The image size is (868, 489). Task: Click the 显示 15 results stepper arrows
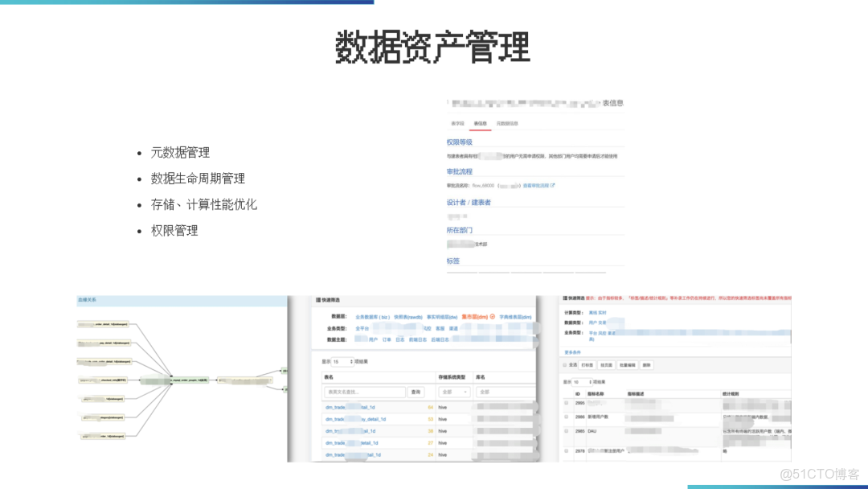tap(350, 360)
